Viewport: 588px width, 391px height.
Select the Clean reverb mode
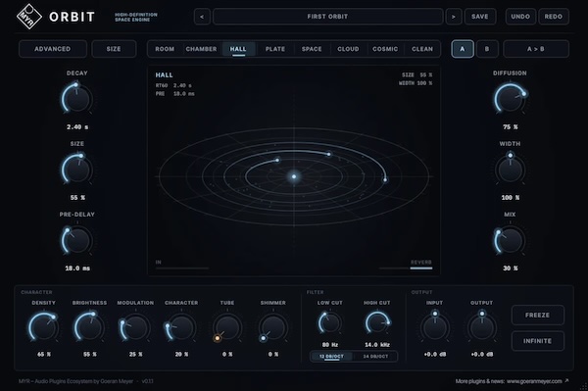[422, 49]
